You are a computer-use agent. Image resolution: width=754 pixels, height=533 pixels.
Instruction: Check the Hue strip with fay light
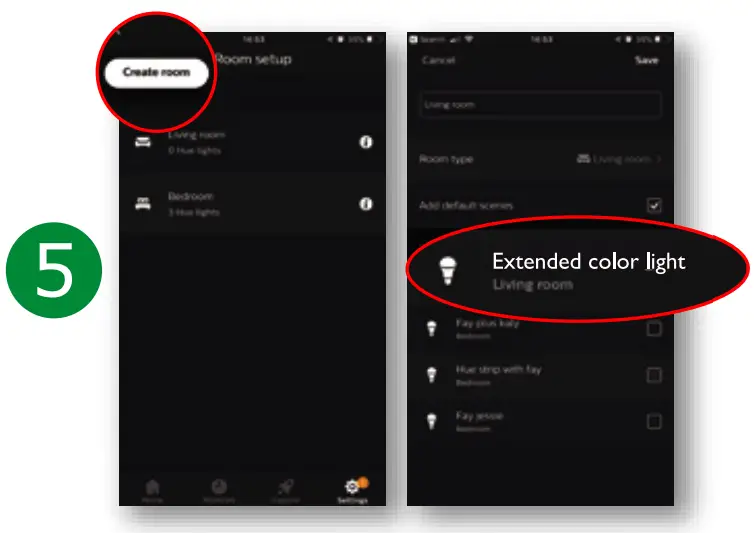[x=654, y=375]
